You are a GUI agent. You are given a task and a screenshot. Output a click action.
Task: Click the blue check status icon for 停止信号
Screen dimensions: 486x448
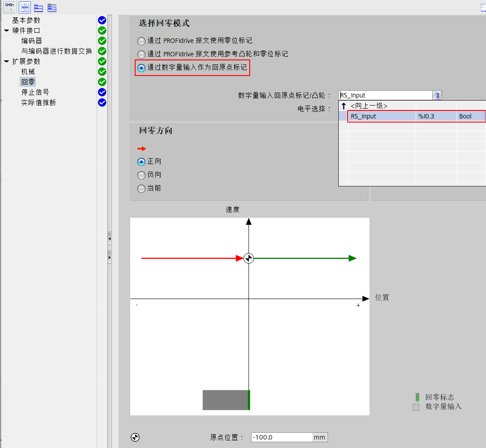[102, 92]
